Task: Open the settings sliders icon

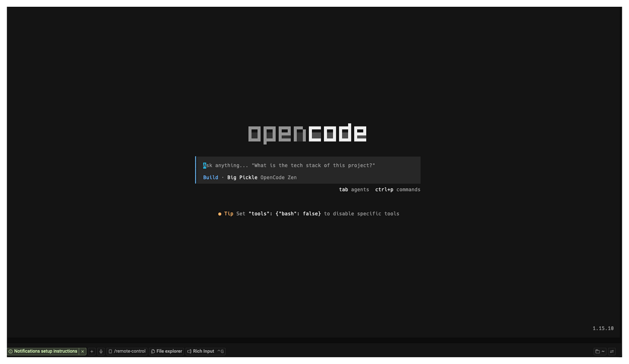Action: (x=612, y=351)
